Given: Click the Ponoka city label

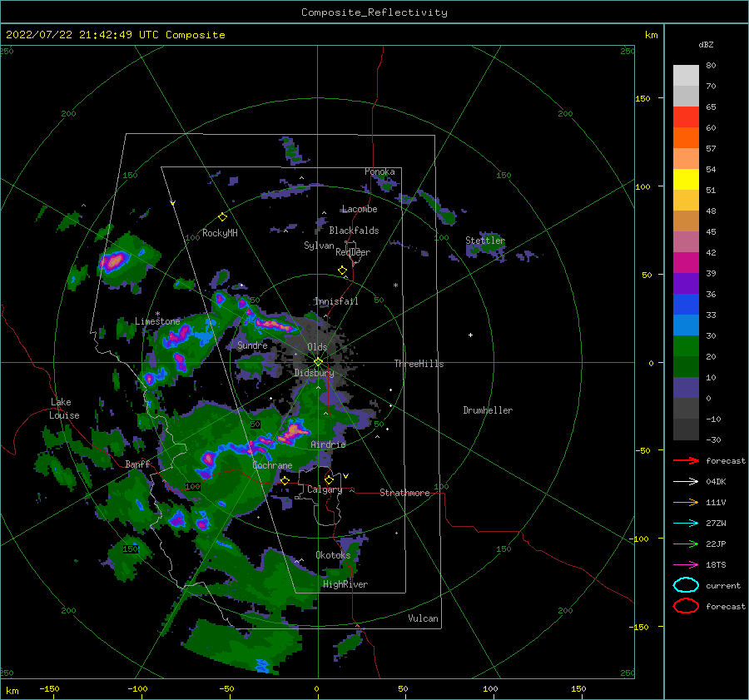Looking at the screenshot, I should (x=379, y=171).
